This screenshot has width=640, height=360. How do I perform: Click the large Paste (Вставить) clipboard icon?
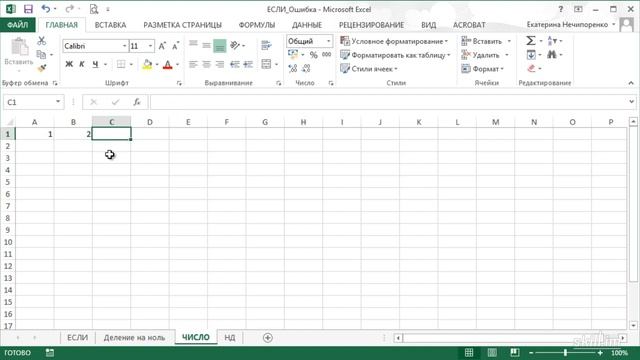point(19,47)
